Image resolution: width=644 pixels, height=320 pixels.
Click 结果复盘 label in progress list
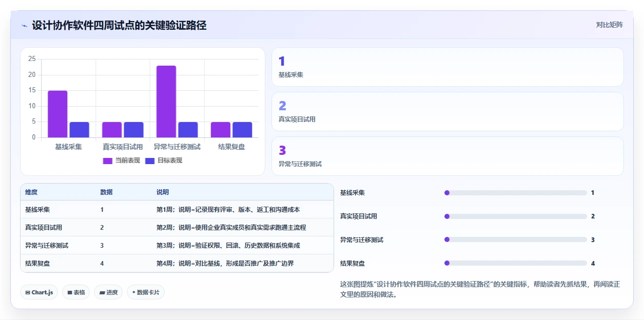[353, 263]
